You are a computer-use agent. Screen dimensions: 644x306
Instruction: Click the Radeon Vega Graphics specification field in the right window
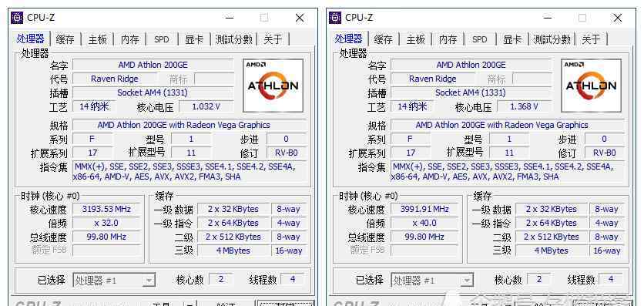coord(508,126)
